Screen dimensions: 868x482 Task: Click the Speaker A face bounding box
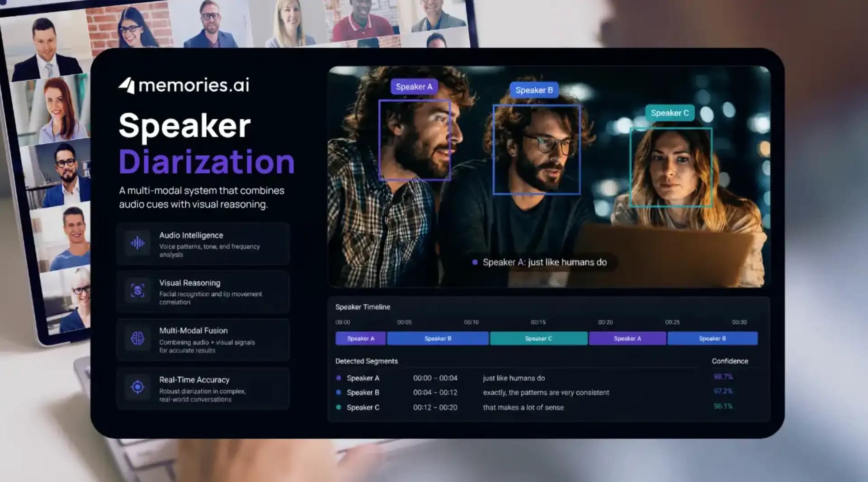[415, 140]
